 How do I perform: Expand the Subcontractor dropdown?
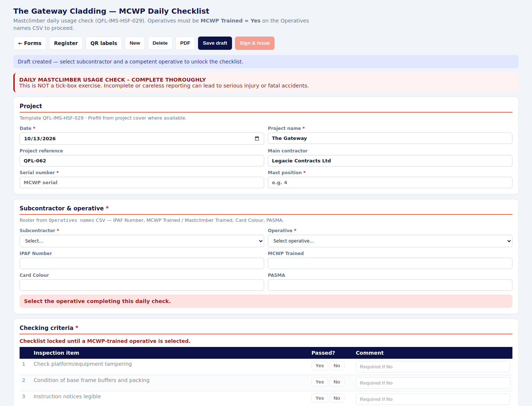(x=142, y=241)
